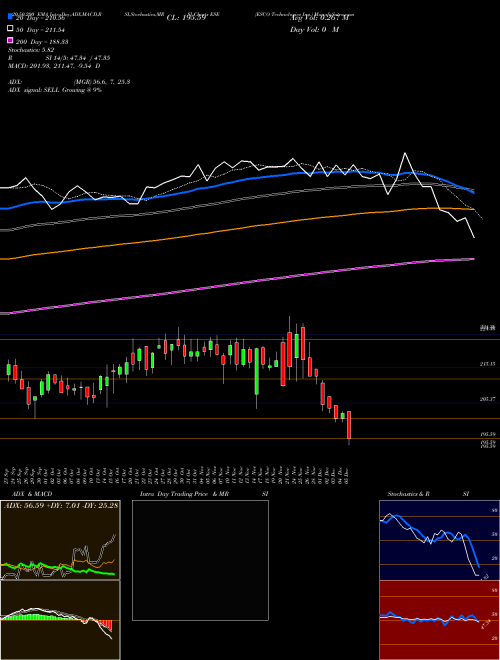Click the magenta 200 Day legend swatch
Screen dimensions: 500x660
[x=11, y=41]
